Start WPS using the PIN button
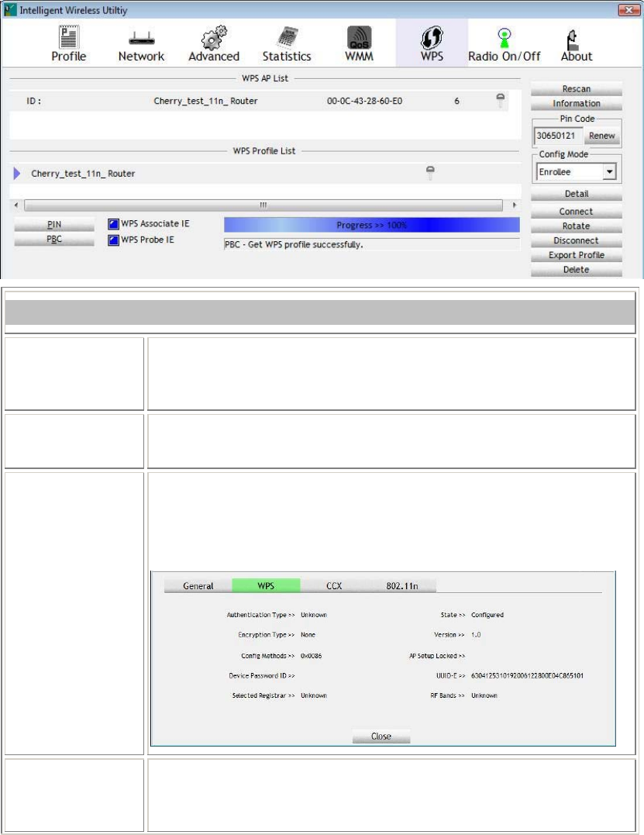 click(x=54, y=225)
